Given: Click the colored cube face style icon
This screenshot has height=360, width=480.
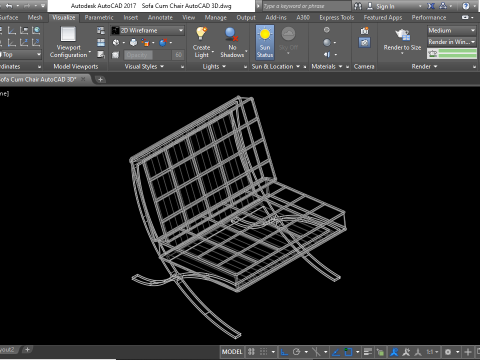Looking at the screenshot, I should (x=145, y=43).
